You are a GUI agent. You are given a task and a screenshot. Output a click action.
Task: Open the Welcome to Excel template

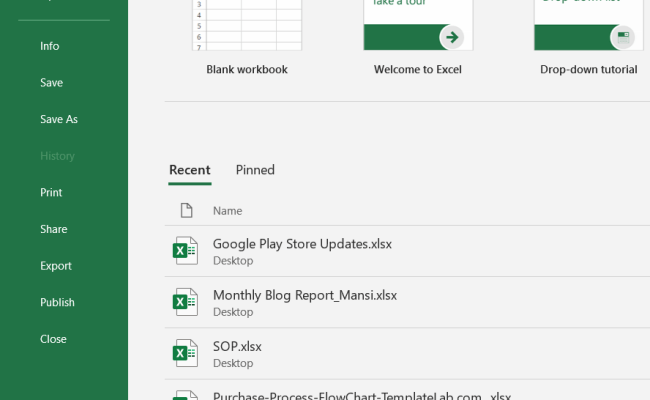[418, 25]
